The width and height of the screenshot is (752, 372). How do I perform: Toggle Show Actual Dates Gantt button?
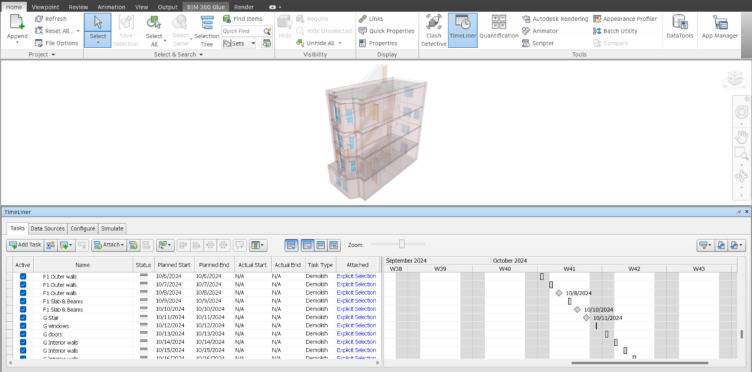tap(321, 245)
